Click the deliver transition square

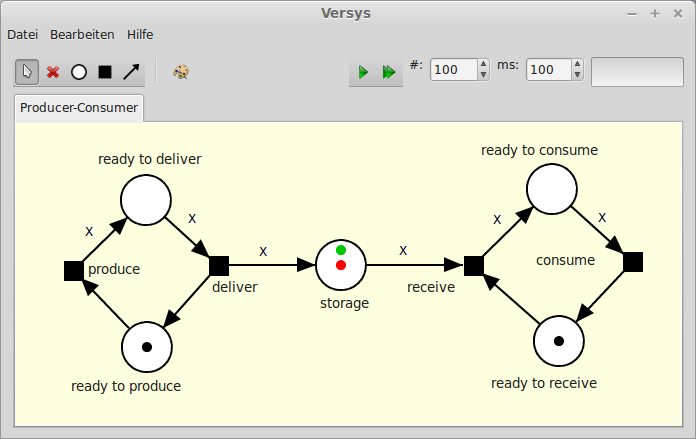pyautogui.click(x=219, y=265)
